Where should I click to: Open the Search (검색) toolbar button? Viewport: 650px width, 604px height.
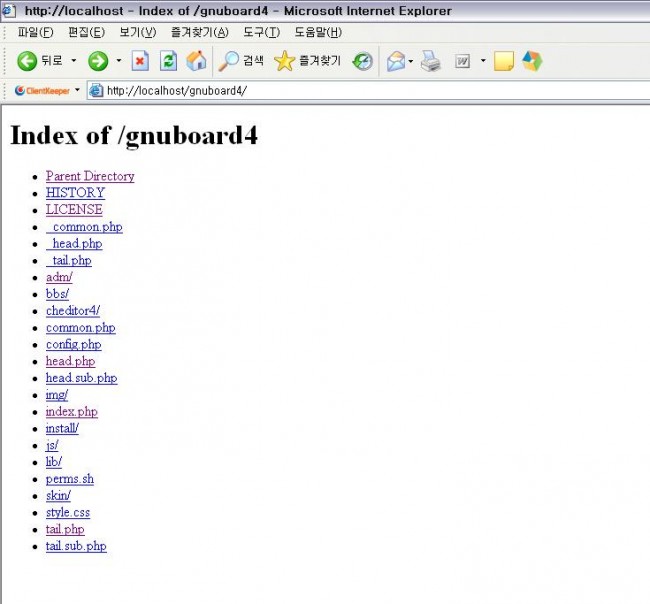pyautogui.click(x=242, y=61)
